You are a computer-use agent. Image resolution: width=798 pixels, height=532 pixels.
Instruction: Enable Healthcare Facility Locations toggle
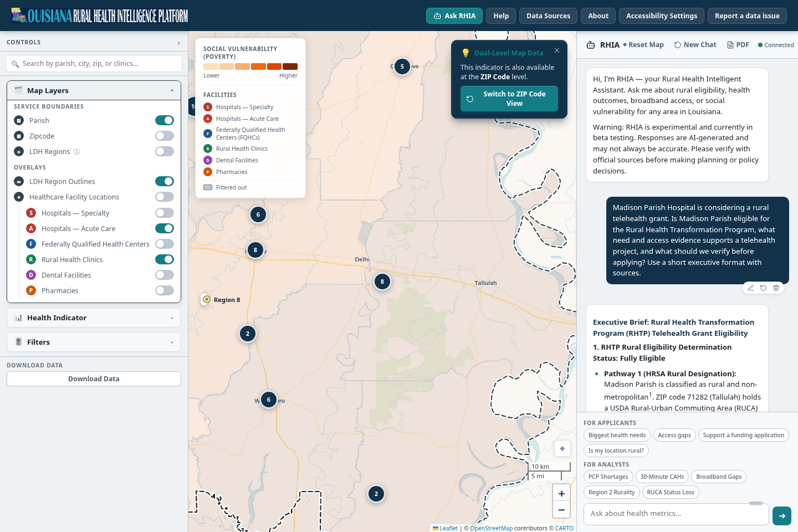[x=165, y=197]
